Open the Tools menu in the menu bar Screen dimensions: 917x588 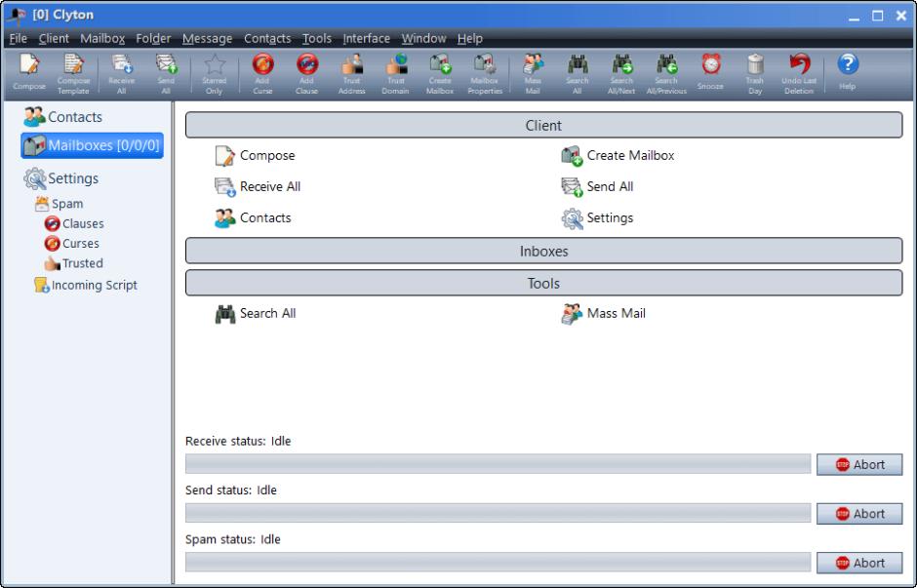click(x=316, y=39)
